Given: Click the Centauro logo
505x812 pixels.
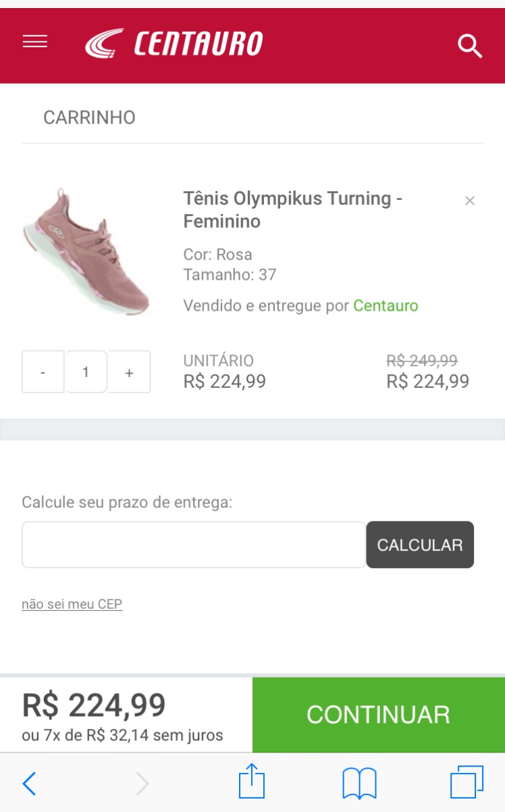Looking at the screenshot, I should pyautogui.click(x=174, y=44).
